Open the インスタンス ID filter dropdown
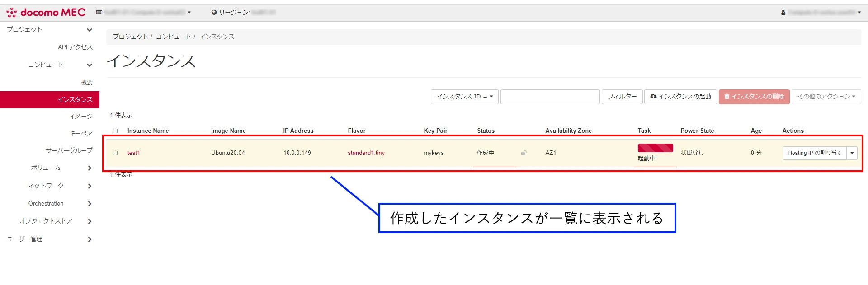This screenshot has width=868, height=285. point(464,97)
